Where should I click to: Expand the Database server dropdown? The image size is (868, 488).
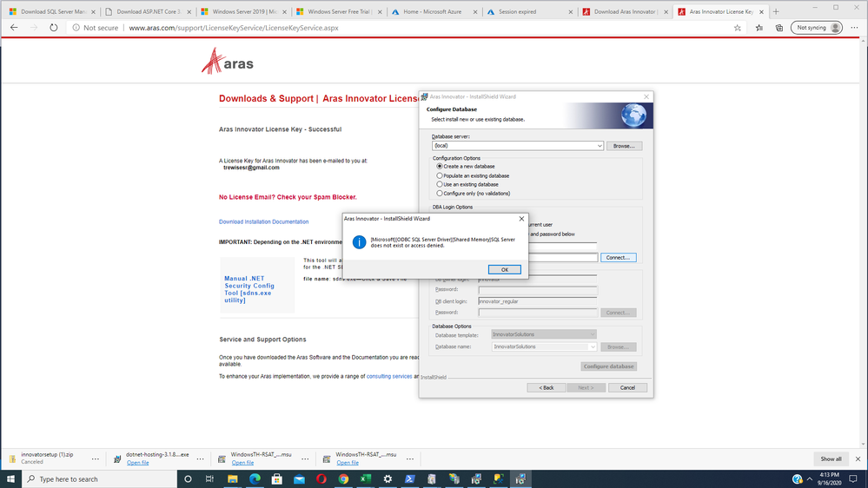coord(599,146)
